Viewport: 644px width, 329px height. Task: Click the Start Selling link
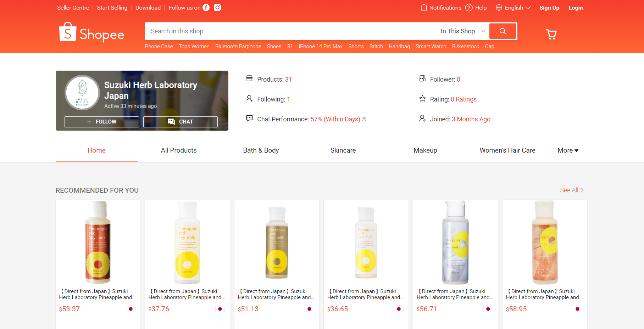[x=112, y=8]
